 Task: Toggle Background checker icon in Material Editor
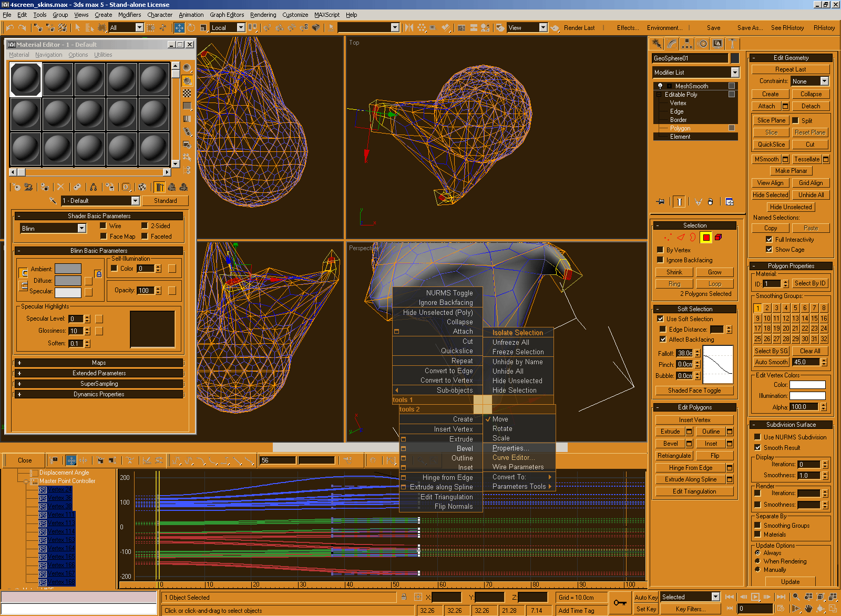coord(187,93)
